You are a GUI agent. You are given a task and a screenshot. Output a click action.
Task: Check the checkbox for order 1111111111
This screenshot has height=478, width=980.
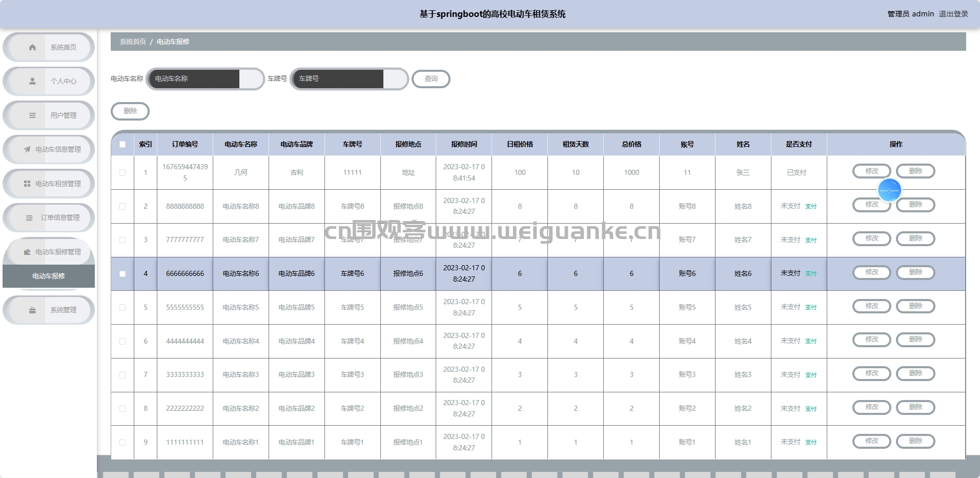[122, 442]
